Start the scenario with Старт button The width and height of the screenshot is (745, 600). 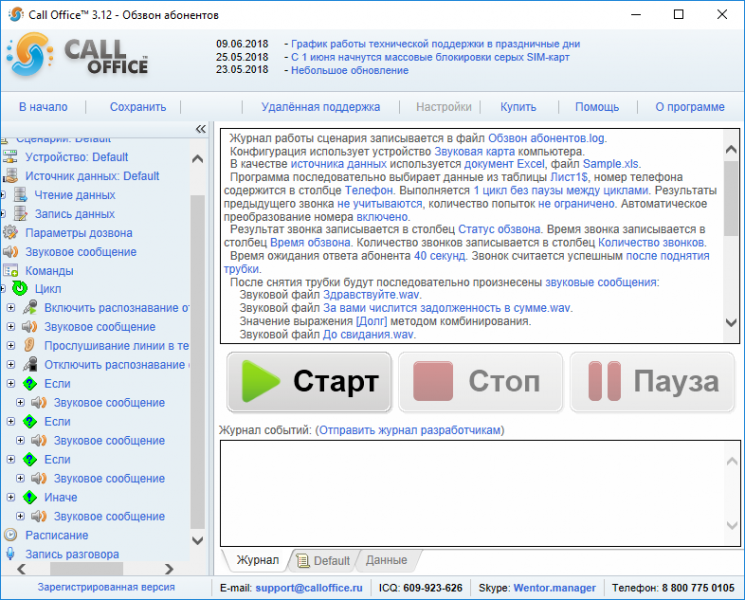[x=309, y=381]
